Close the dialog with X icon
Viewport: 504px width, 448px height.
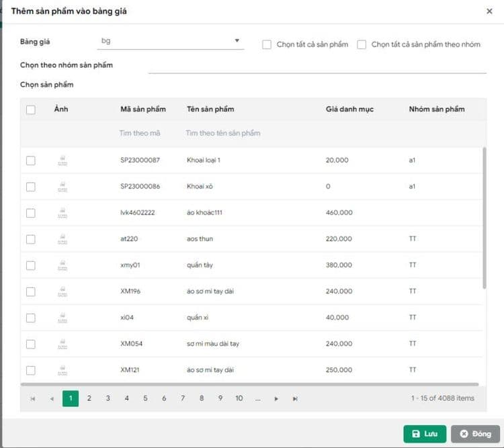(489, 11)
